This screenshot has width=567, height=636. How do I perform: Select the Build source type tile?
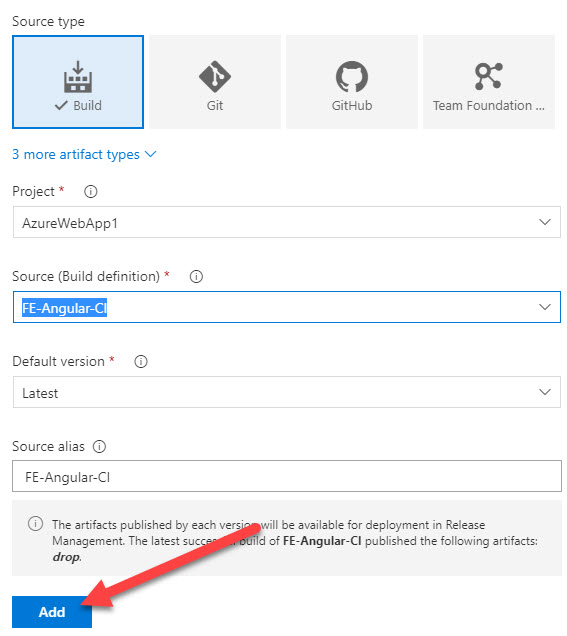(78, 82)
